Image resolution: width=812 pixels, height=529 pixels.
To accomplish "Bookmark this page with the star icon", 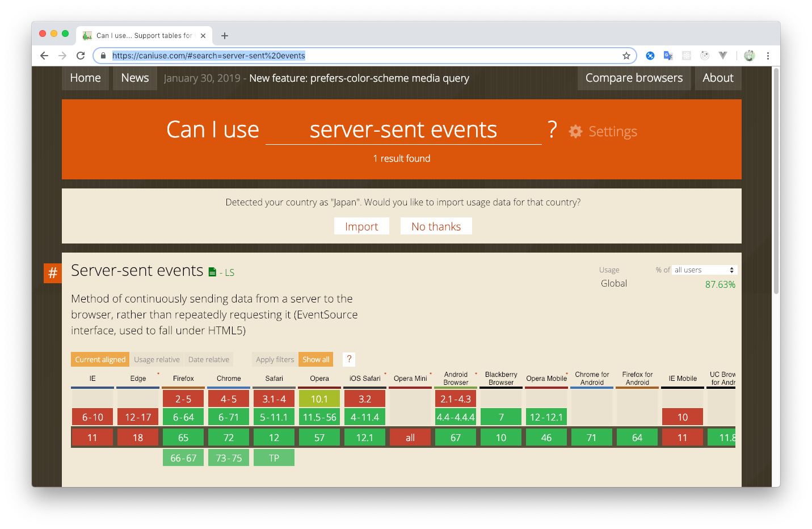I will click(x=626, y=56).
